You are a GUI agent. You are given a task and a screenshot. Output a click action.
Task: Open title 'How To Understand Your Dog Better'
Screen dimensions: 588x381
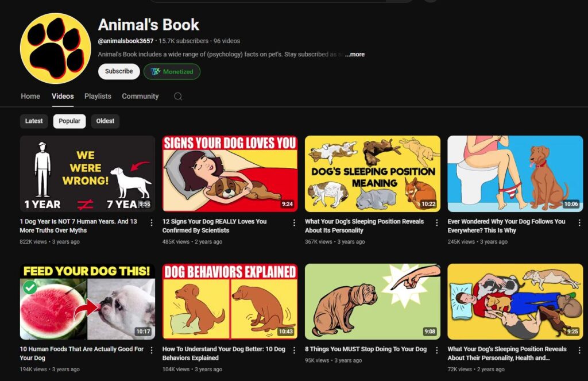pyautogui.click(x=224, y=353)
